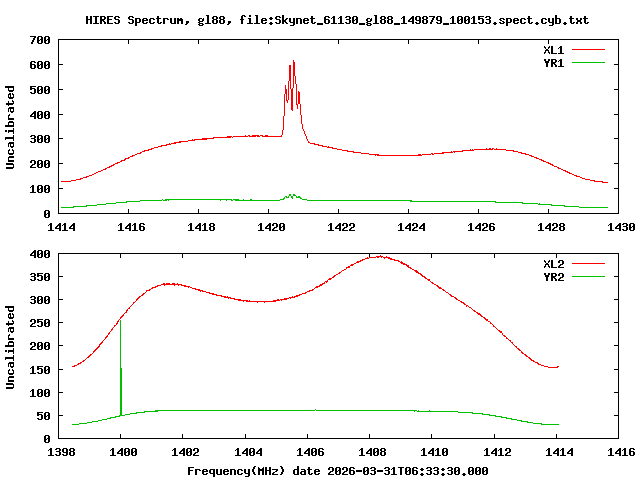Click the 1420 x-axis tick label

[x=271, y=227]
